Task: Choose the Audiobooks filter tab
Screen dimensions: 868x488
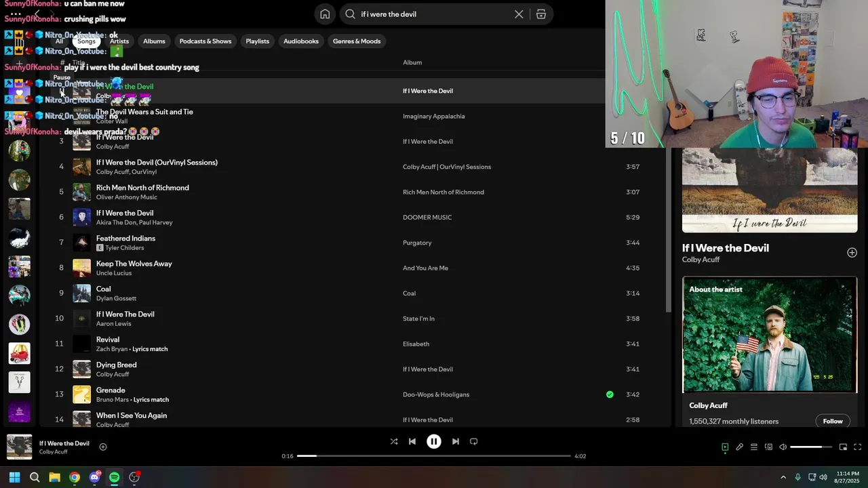Action: (x=301, y=41)
